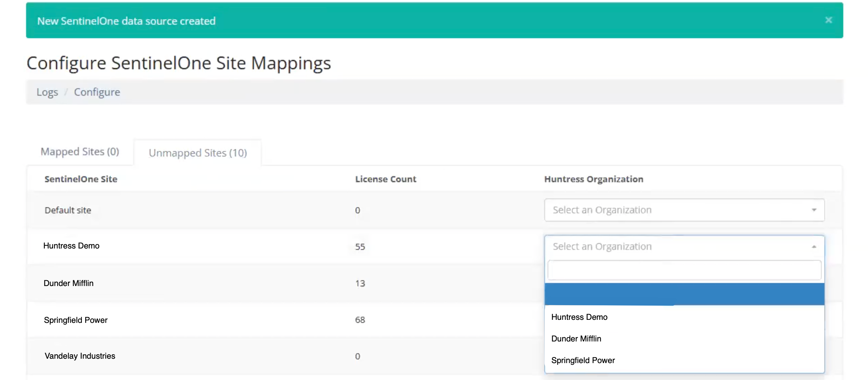
Task: Click the New SentinelOne data source created message
Action: 126,21
